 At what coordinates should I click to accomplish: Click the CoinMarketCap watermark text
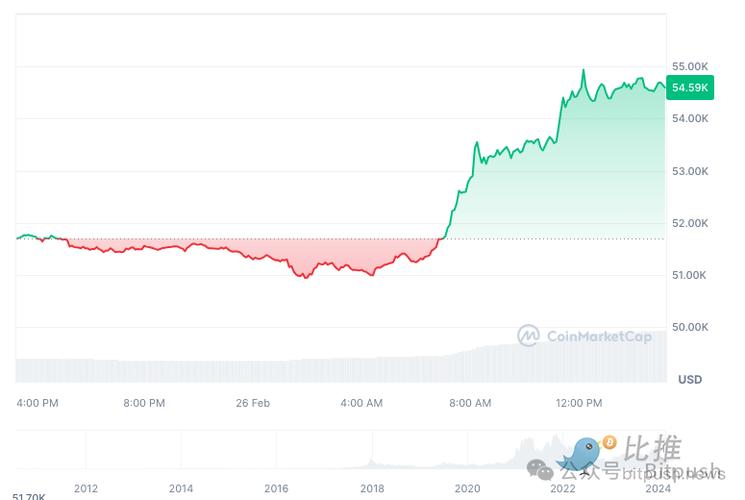click(599, 337)
